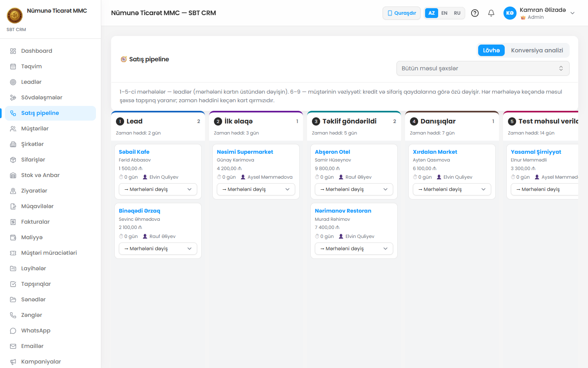Click the Sövdələşmələr handshake icon
The height and width of the screenshot is (368, 588).
pyautogui.click(x=13, y=98)
